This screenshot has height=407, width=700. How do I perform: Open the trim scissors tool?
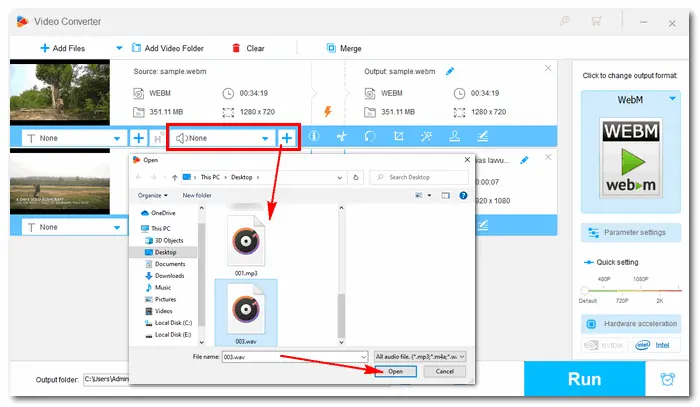point(342,136)
